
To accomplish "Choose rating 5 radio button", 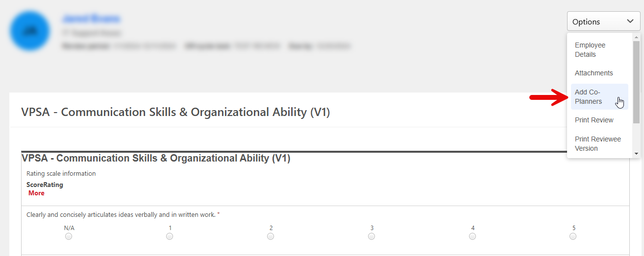I will (x=573, y=236).
